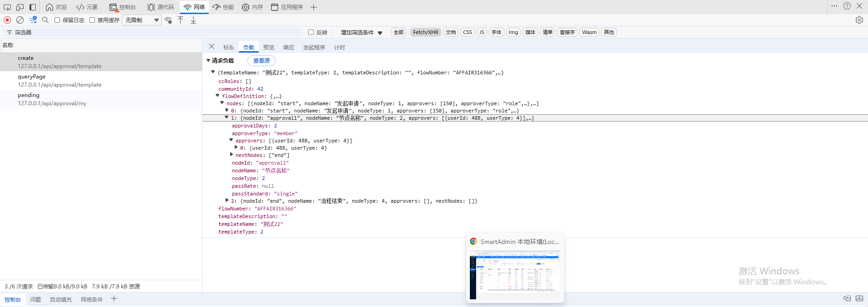Collapse the flowDefinition node
The height and width of the screenshot is (307, 868).
pos(217,96)
